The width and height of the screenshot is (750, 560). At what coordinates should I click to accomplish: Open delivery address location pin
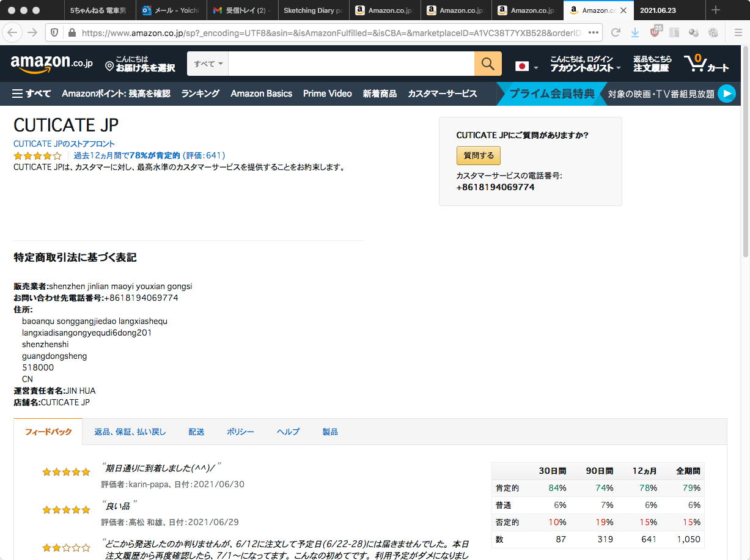tap(109, 65)
